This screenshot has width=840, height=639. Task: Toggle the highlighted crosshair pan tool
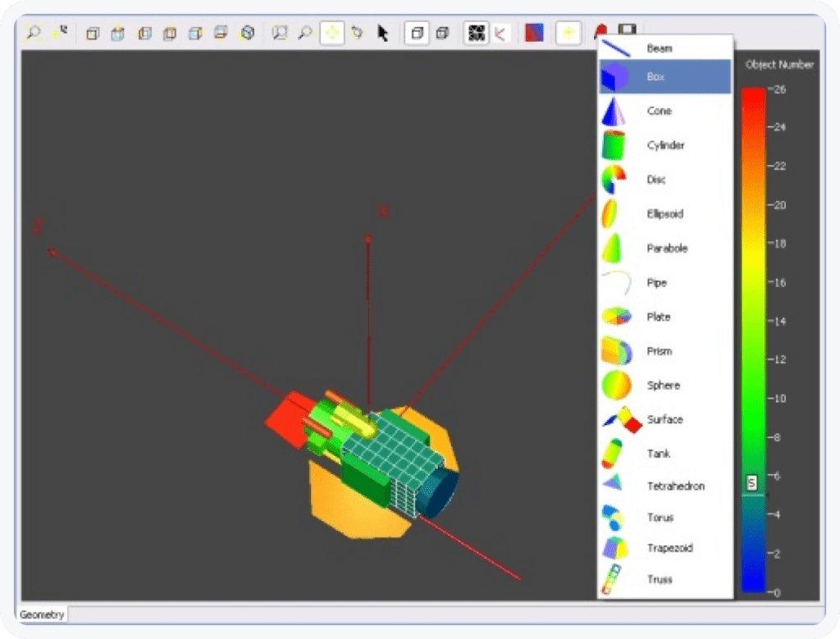coord(331,33)
